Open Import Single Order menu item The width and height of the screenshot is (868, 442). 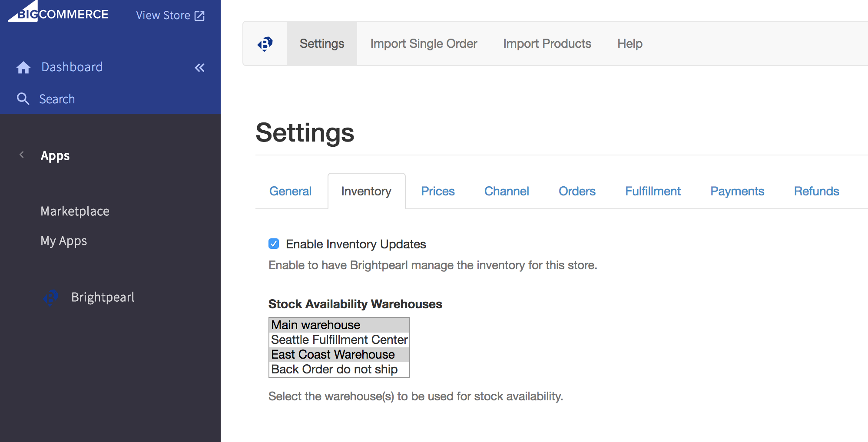[424, 43]
